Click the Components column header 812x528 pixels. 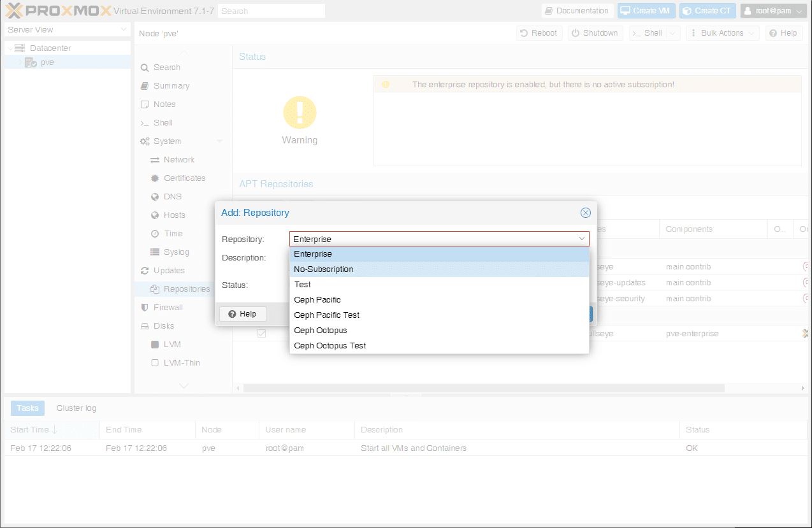tap(713, 229)
